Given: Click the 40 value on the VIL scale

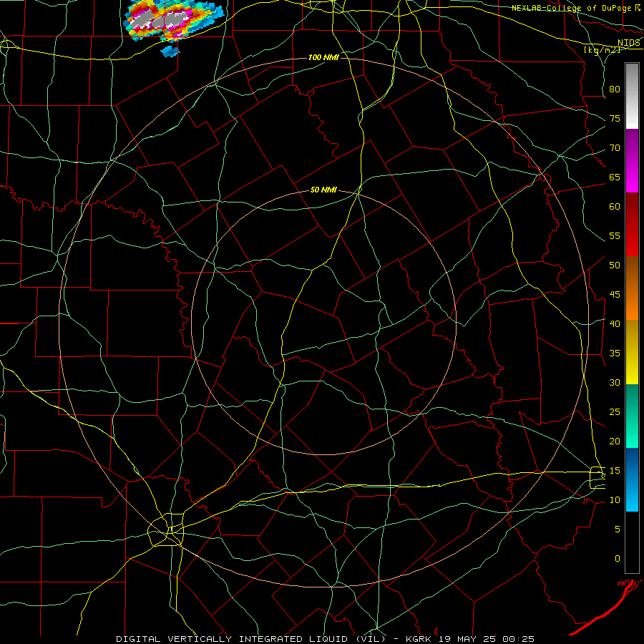Looking at the screenshot, I should (615, 323).
